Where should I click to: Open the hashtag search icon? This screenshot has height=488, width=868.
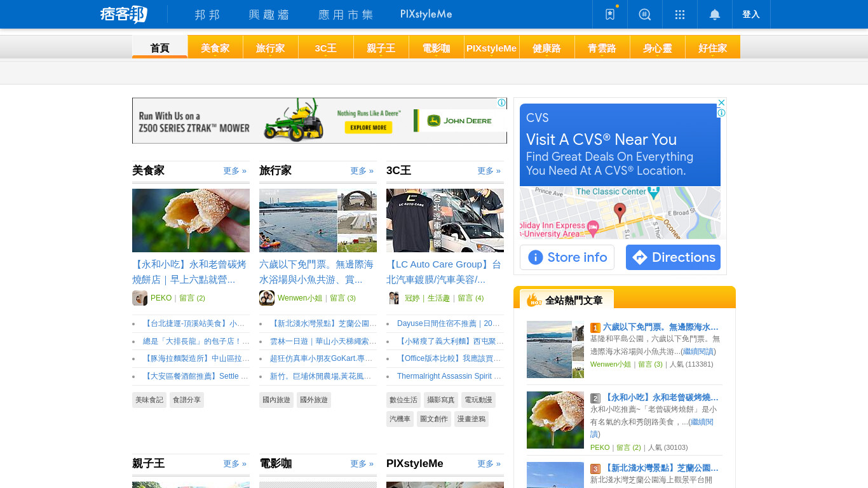point(645,14)
